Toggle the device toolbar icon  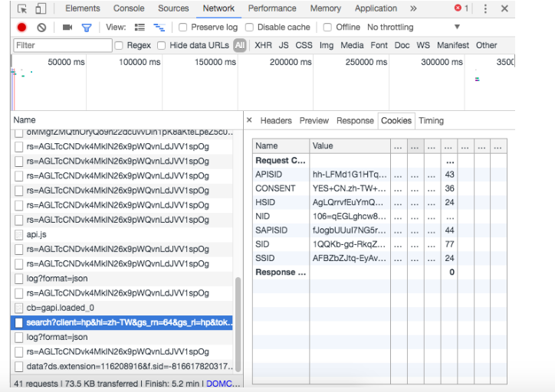(x=41, y=8)
